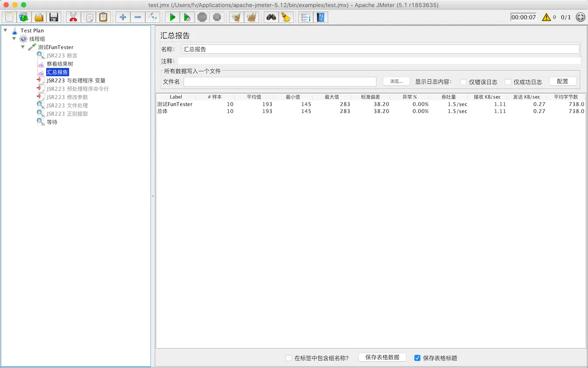
Task: Click the 吞吐量 column header
Action: tap(448, 97)
